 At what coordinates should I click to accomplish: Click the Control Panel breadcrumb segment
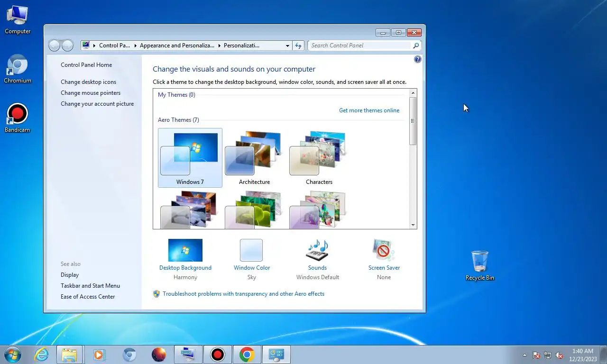[x=114, y=45]
